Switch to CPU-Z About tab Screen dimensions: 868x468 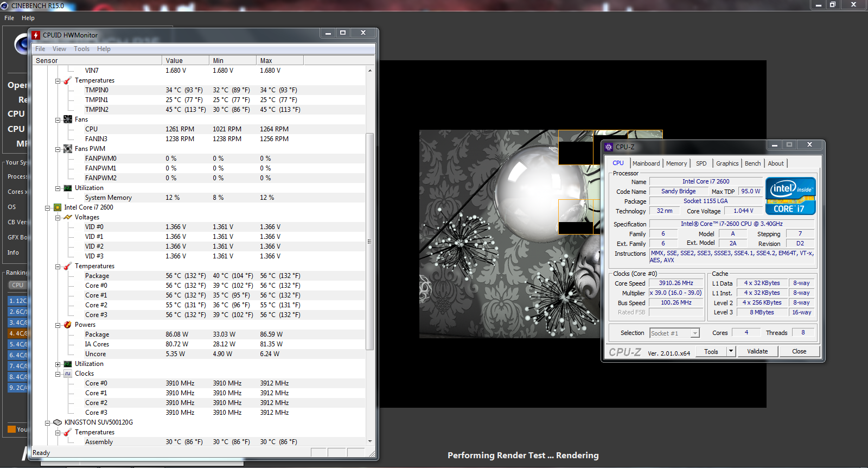coord(776,163)
